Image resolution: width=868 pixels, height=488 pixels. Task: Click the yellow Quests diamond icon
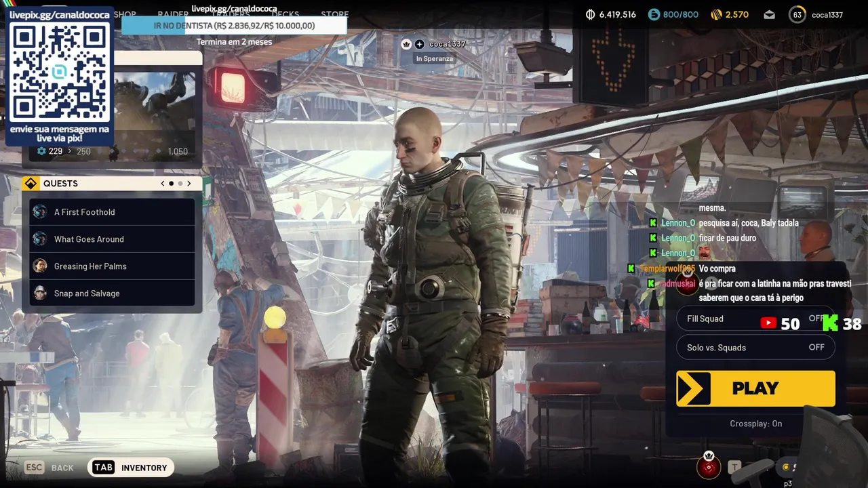(x=31, y=184)
